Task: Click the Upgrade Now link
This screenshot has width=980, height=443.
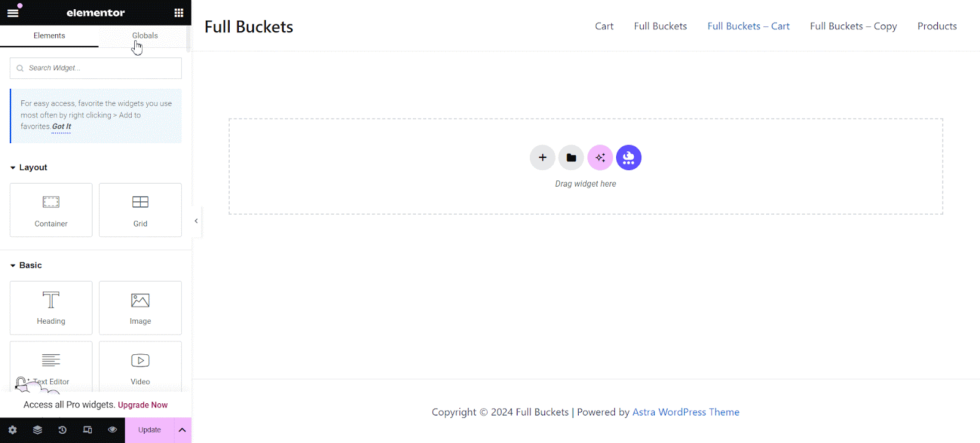Action: point(143,405)
